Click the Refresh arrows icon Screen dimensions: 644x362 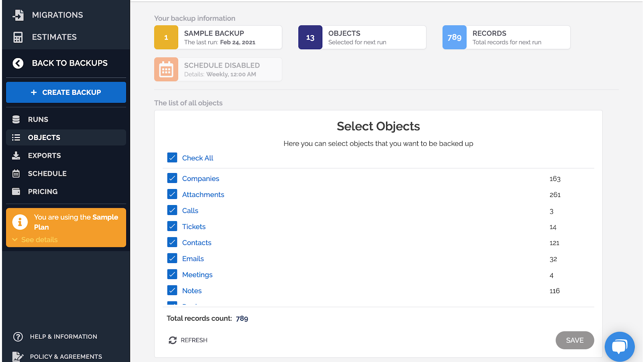tap(173, 340)
